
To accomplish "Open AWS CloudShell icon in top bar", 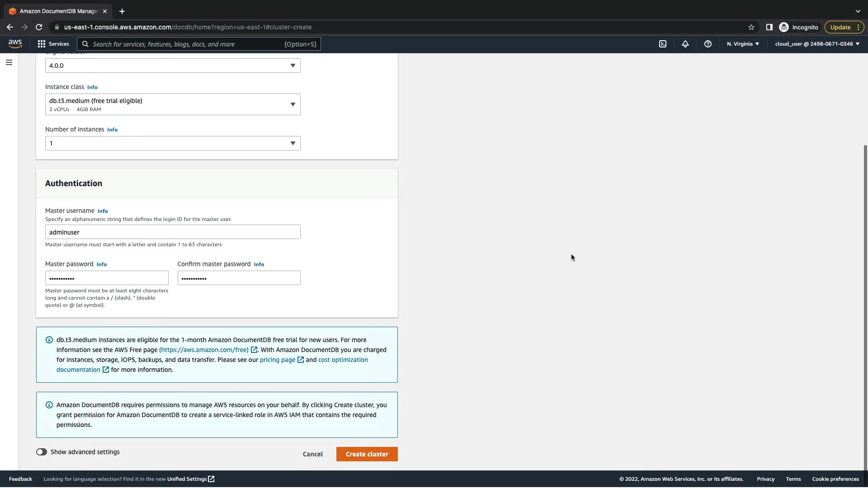I will [x=662, y=44].
